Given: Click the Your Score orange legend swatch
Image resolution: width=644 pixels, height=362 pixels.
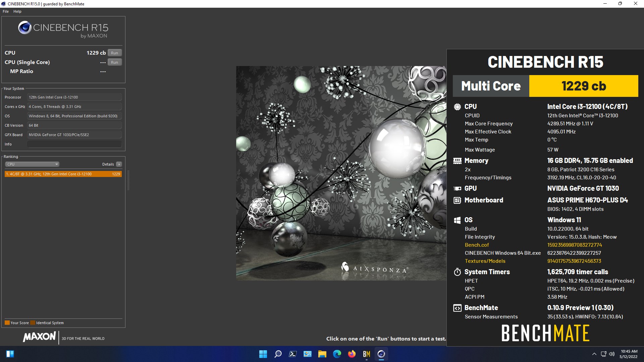Looking at the screenshot, I should pos(7,323).
